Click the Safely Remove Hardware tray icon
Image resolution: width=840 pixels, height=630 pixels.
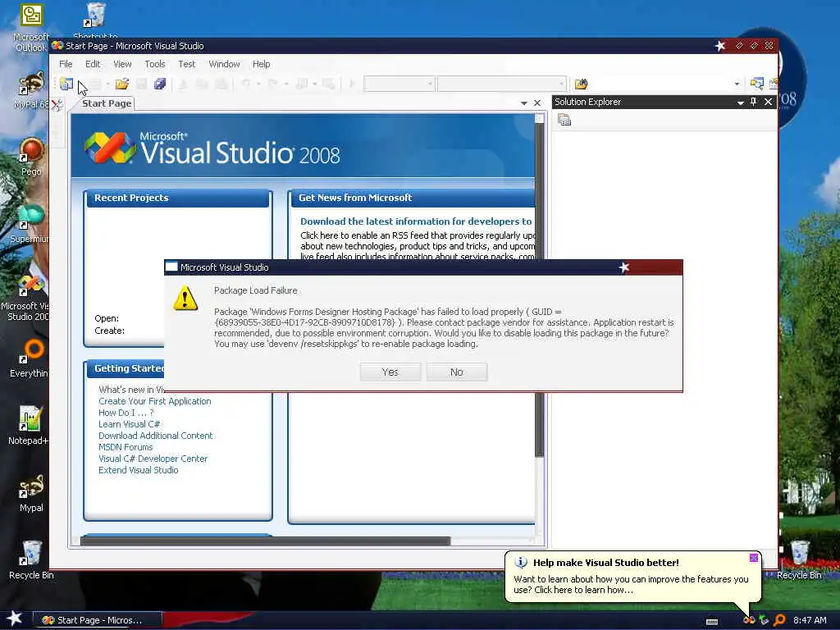coord(764,620)
